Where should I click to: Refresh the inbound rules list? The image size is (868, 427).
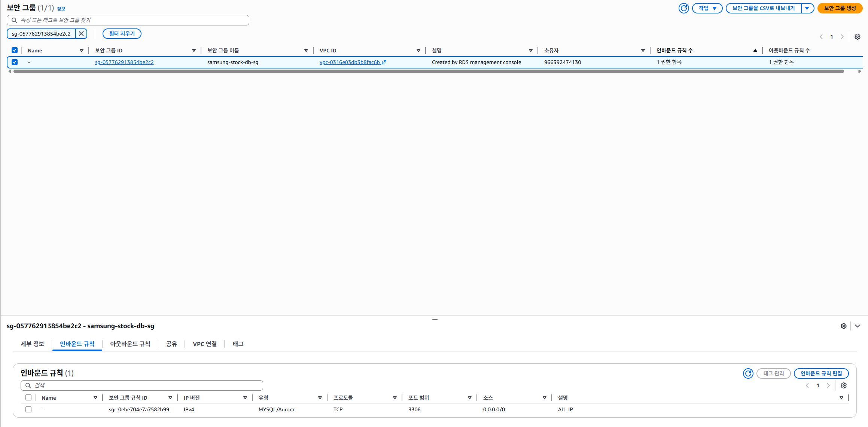748,373
